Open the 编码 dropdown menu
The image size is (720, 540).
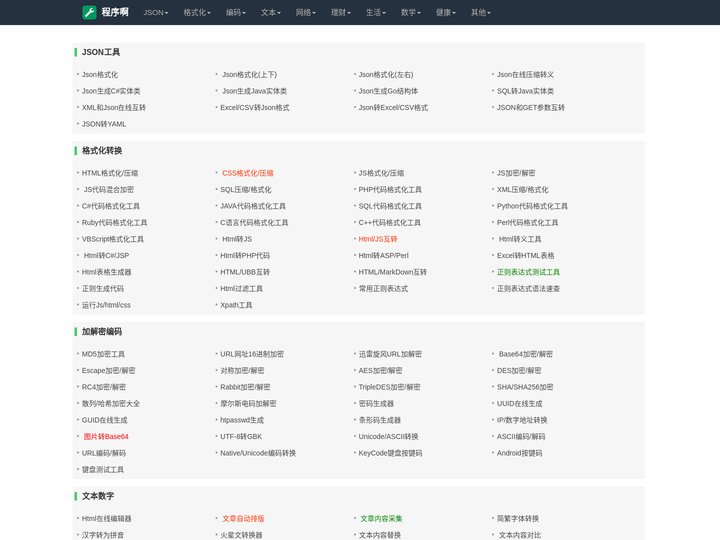pyautogui.click(x=236, y=13)
